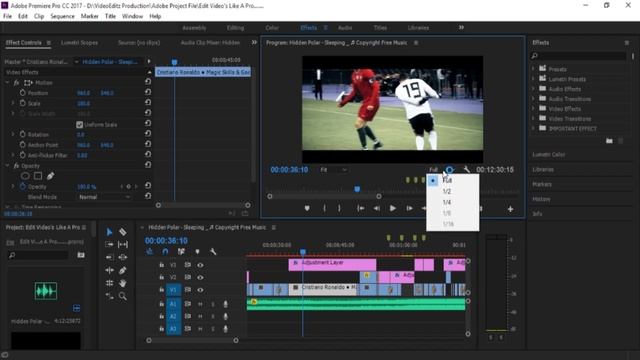Toggle Motion fx effect on or off
The height and width of the screenshot is (360, 640).
17,82
